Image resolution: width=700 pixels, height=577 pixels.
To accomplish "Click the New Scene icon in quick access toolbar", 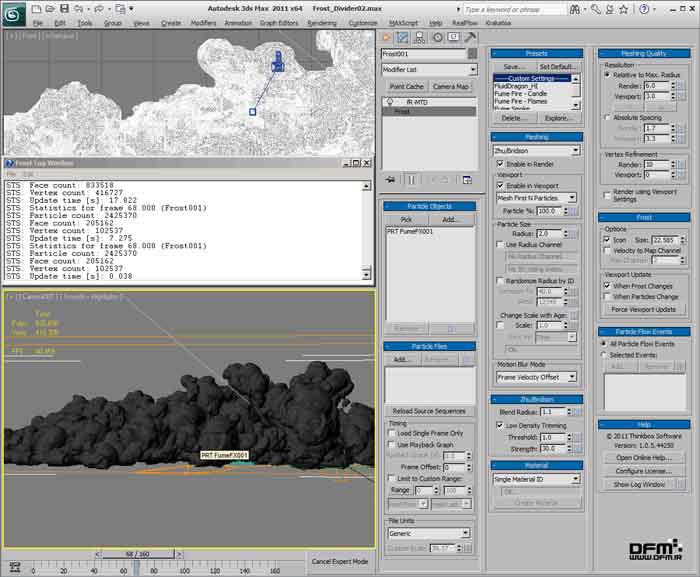I will [x=36, y=8].
